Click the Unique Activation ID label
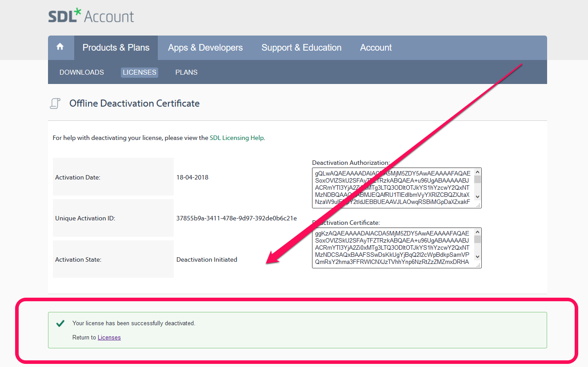The height and width of the screenshot is (367, 588). coord(85,218)
